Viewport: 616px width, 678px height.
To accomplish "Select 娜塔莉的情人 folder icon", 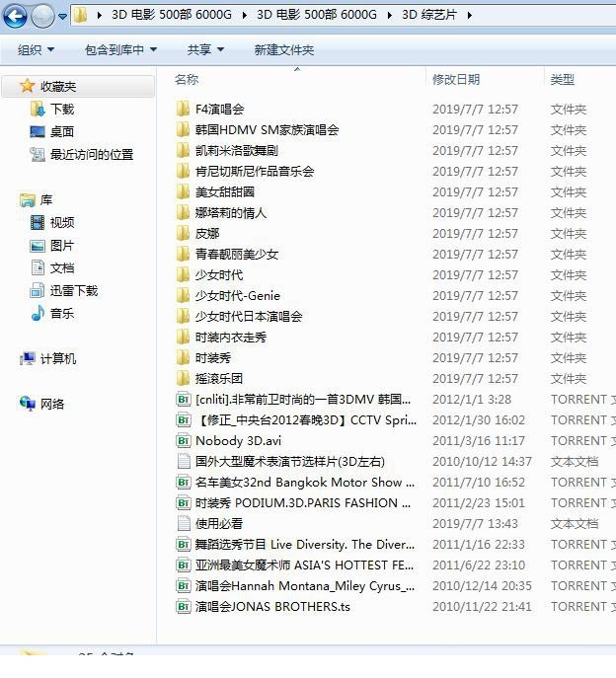I will (183, 212).
